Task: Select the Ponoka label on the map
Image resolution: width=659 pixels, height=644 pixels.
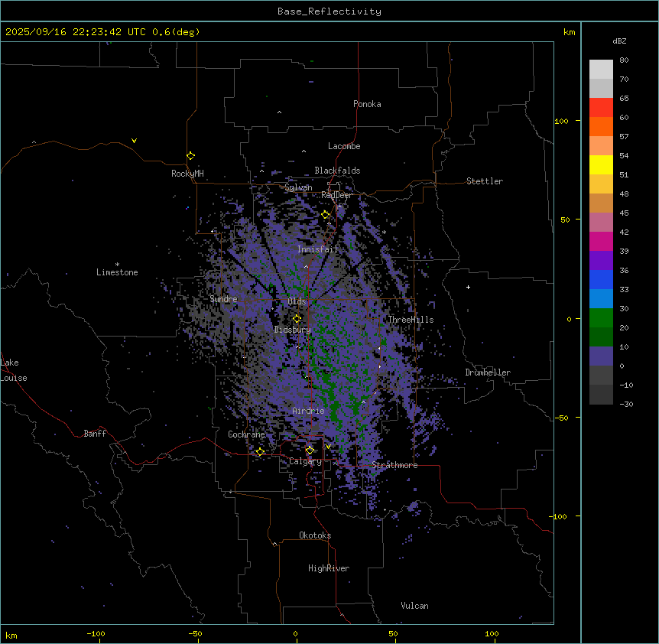Action: click(x=367, y=104)
